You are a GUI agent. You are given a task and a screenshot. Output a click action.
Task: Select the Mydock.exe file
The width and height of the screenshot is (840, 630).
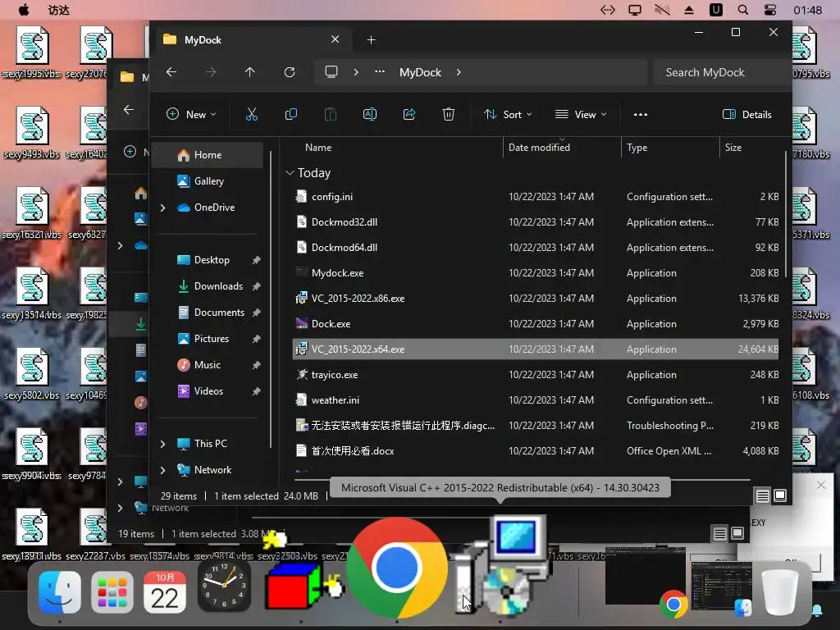click(536, 272)
